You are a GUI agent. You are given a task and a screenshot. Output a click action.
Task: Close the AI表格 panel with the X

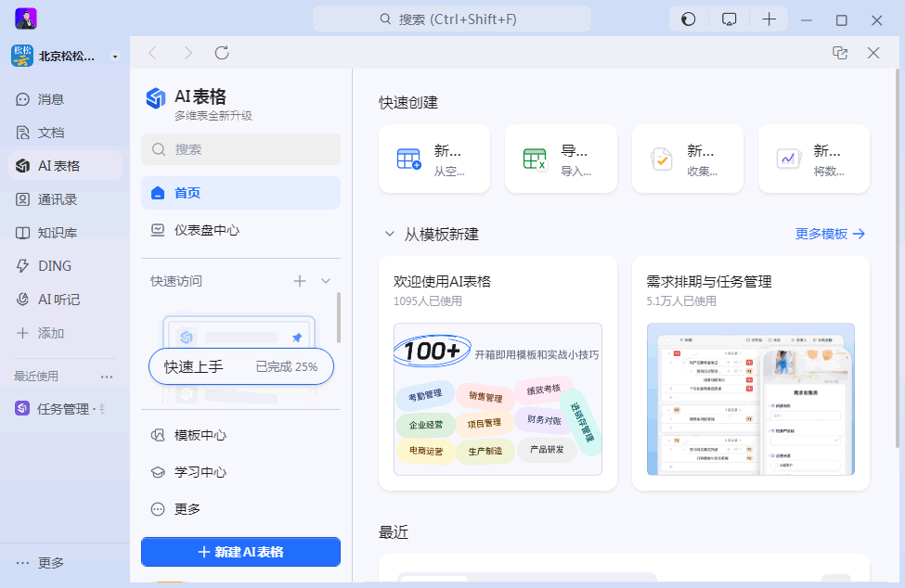pos(873,53)
